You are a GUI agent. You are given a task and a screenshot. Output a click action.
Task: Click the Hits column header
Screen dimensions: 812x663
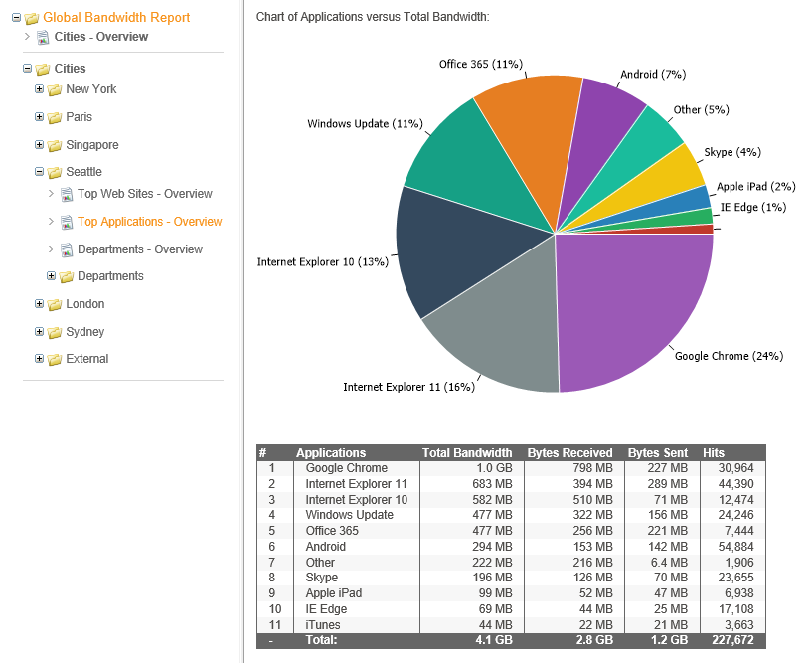tap(714, 453)
